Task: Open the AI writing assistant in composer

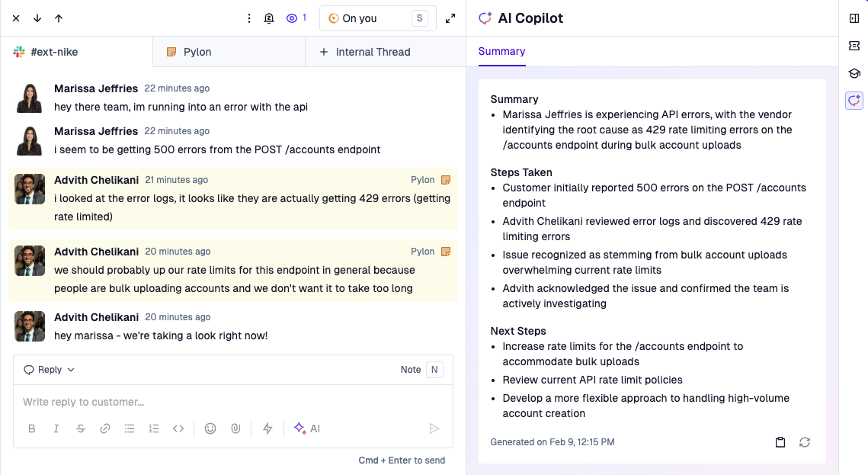Action: 307,428
